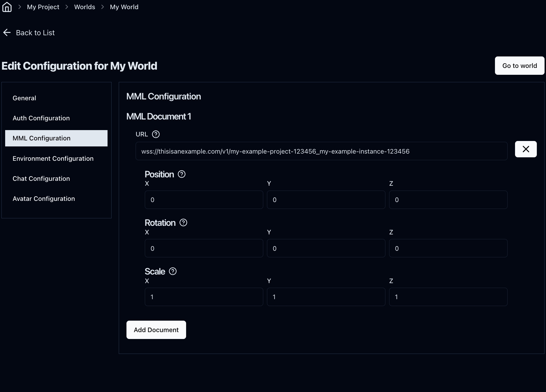Show help for Scale setting
This screenshot has width=546, height=392.
(173, 271)
